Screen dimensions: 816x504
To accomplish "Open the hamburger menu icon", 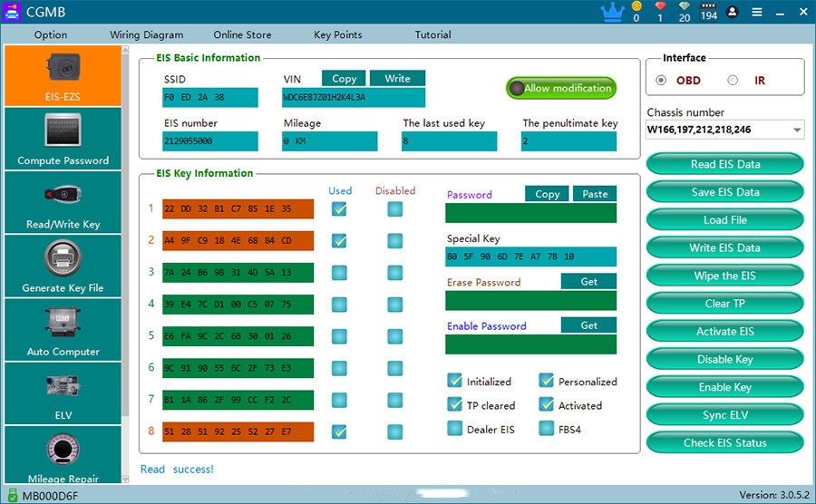I will pos(757,12).
